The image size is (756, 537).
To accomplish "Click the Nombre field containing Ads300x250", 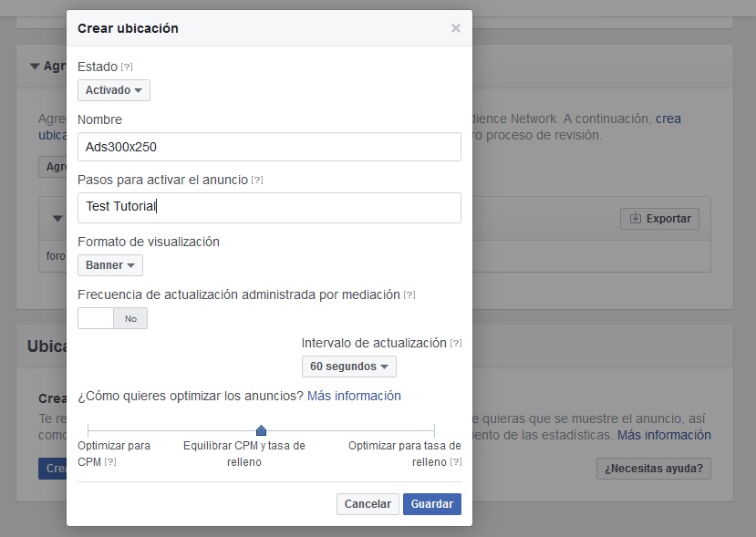I will [269, 147].
